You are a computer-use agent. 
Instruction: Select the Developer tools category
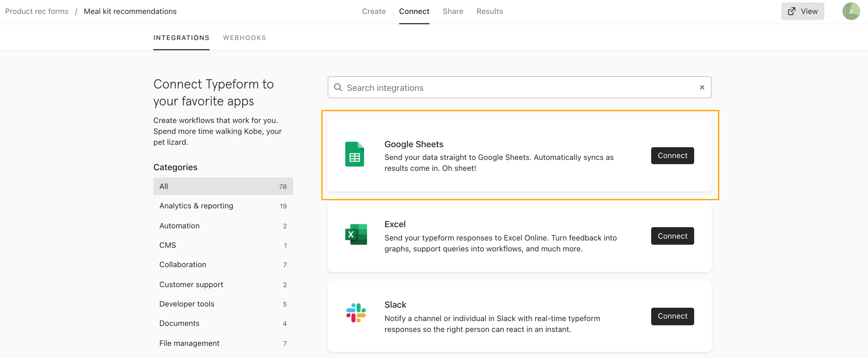click(x=223, y=304)
